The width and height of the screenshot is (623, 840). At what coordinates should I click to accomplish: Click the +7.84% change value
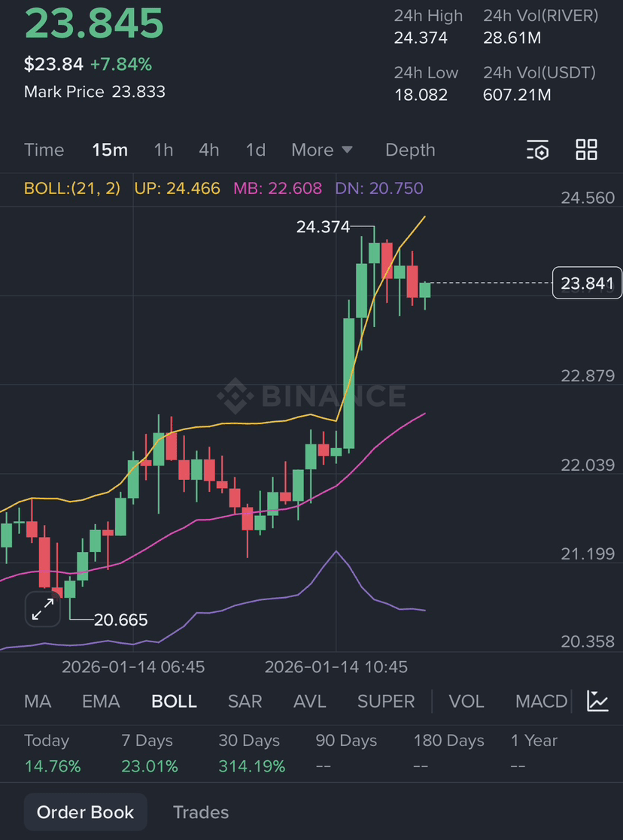click(x=121, y=64)
